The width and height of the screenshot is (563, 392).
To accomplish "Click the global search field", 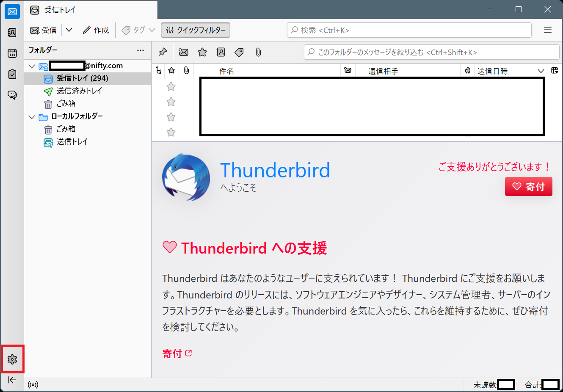I will tap(409, 30).
